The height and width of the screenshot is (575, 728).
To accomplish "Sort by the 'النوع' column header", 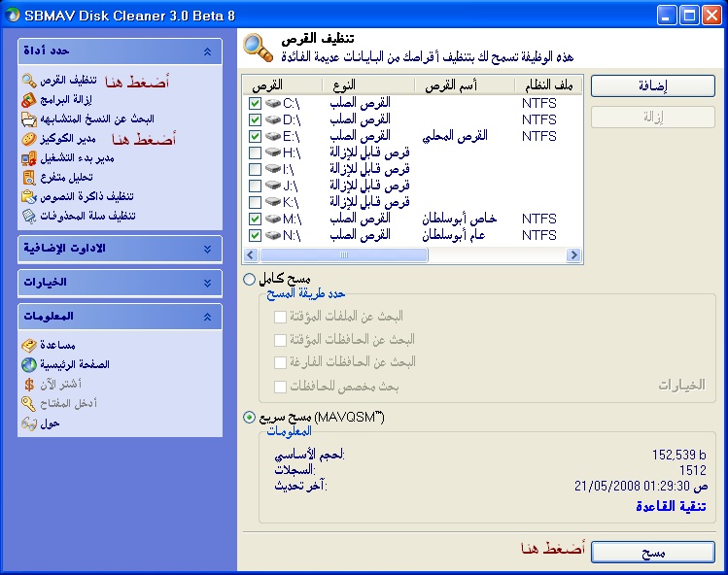I will (367, 85).
